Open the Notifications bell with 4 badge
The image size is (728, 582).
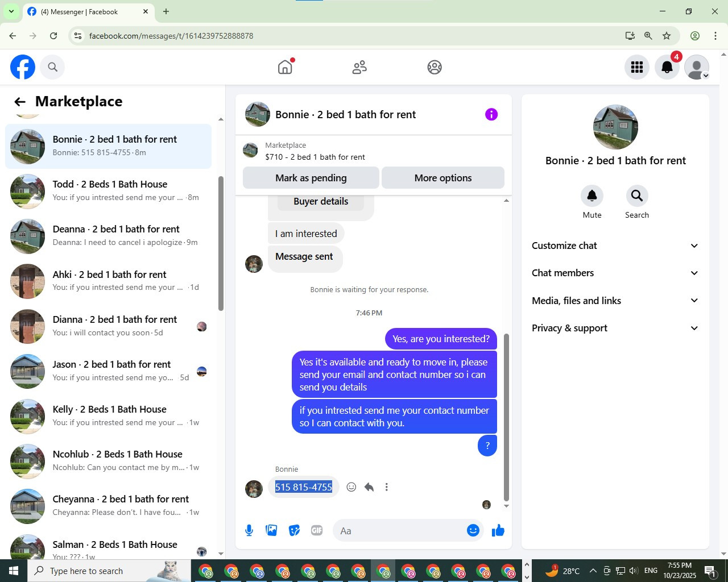pos(667,67)
